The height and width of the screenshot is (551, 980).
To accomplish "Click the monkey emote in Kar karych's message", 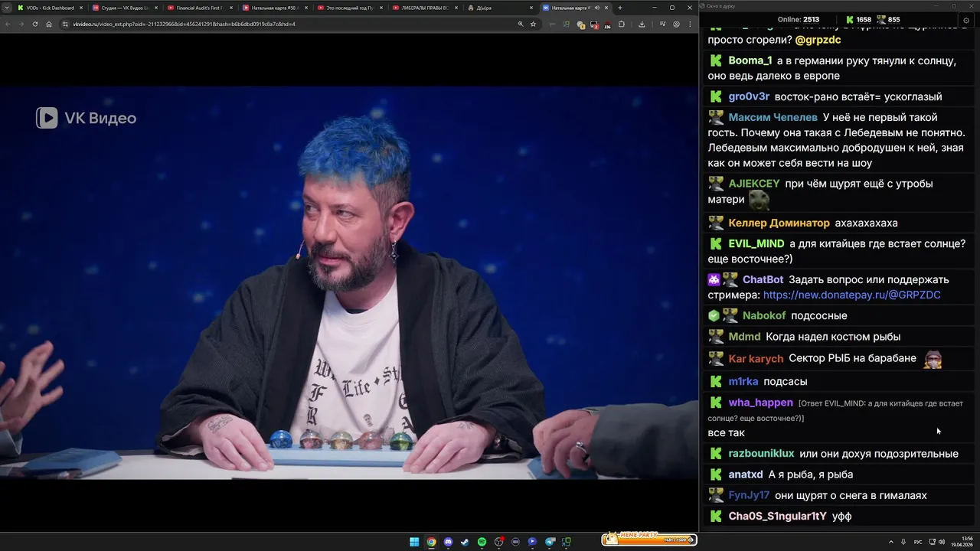I will pos(933,359).
